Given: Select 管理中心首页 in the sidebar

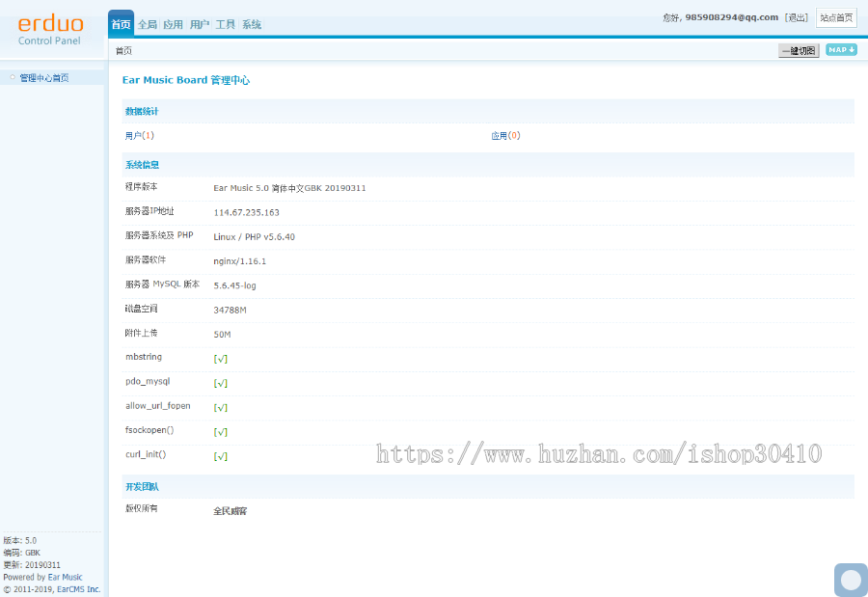Looking at the screenshot, I should (x=44, y=77).
